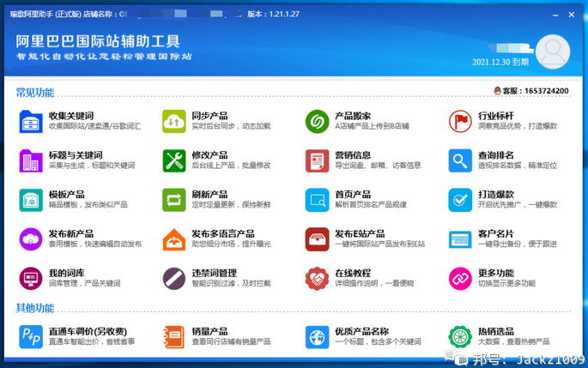Viewport: 588px width, 368px height.
Task: Open the 收集关键词 folder icon
Action: click(31, 121)
